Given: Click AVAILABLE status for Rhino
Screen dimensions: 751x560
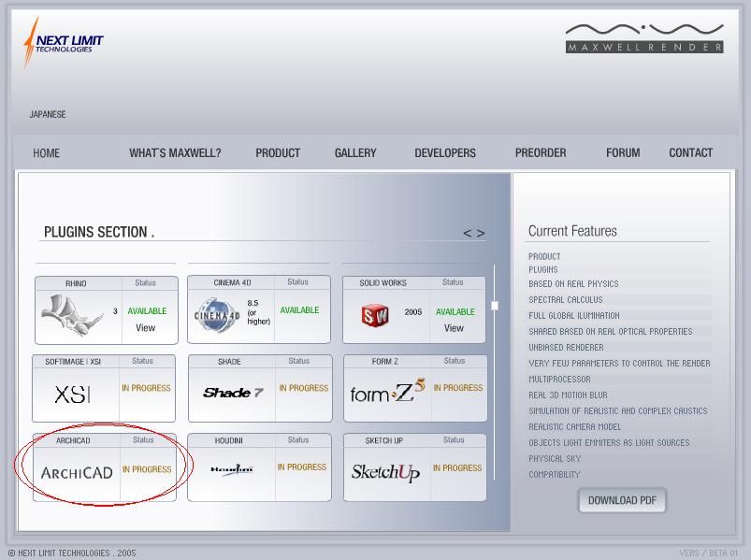Looking at the screenshot, I should coord(147,311).
